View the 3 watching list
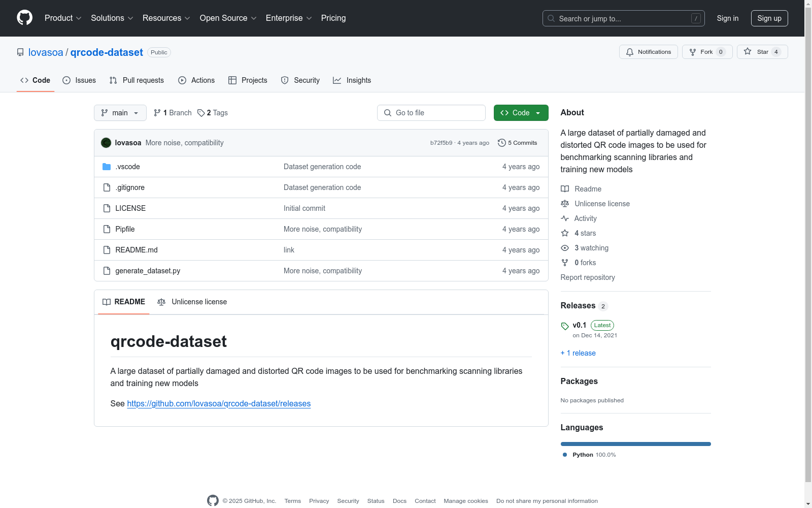Image resolution: width=812 pixels, height=508 pixels. [585, 248]
